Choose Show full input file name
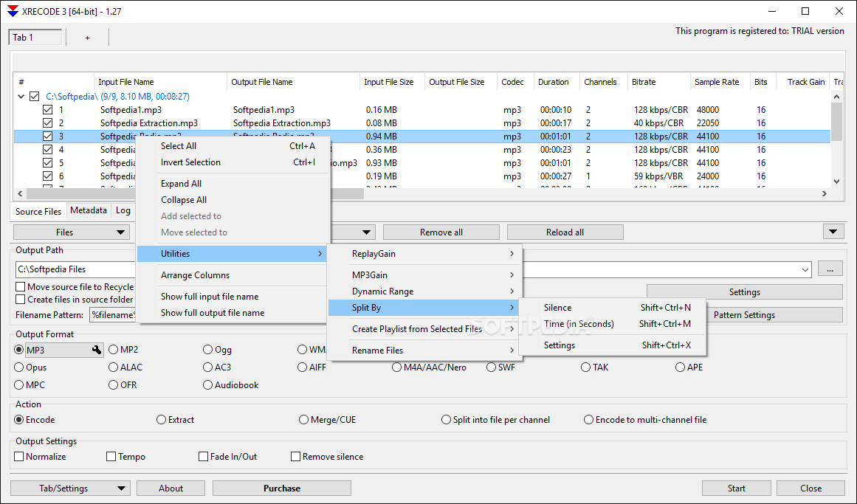This screenshot has width=857, height=504. pos(233,297)
